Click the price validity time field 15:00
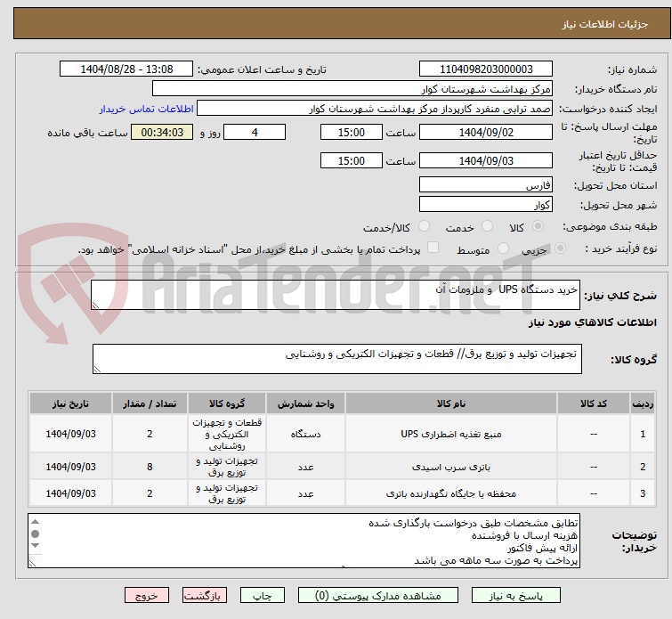Screen dimensions: 672x619 [x=351, y=161]
